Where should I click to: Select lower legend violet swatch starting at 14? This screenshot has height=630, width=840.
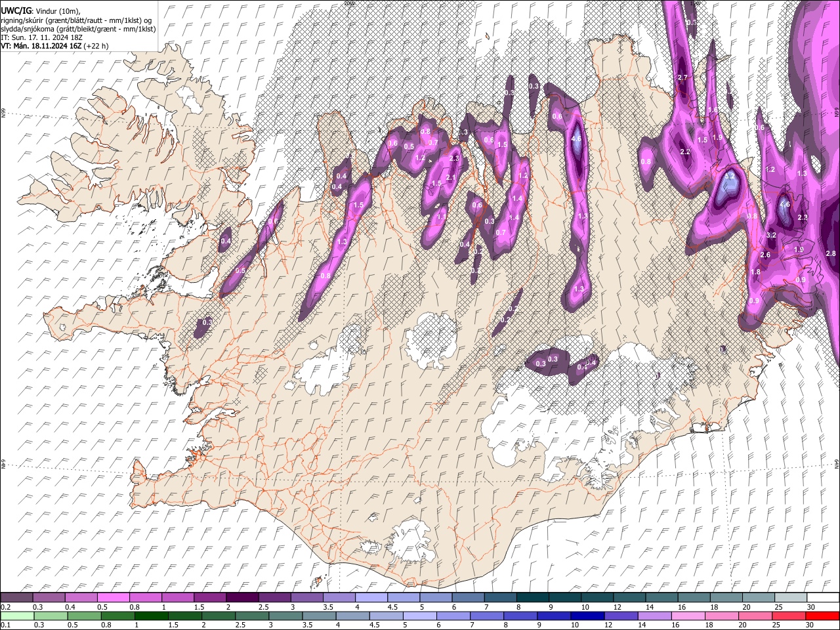tap(654, 616)
